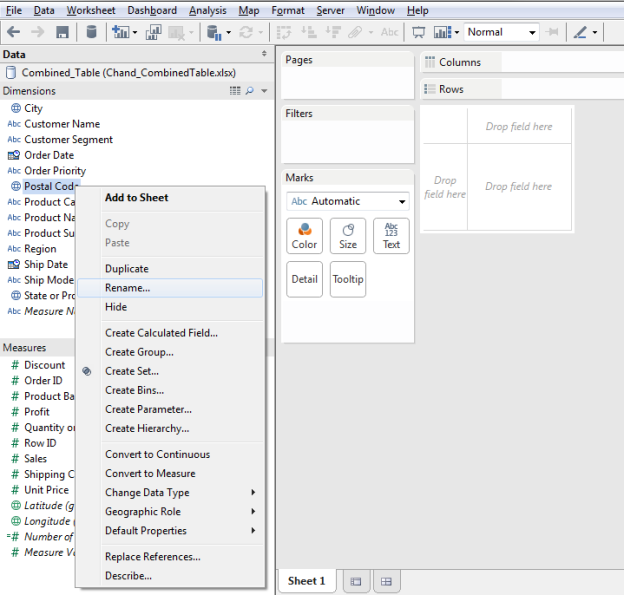Click the find field magnifier icon

click(x=250, y=91)
